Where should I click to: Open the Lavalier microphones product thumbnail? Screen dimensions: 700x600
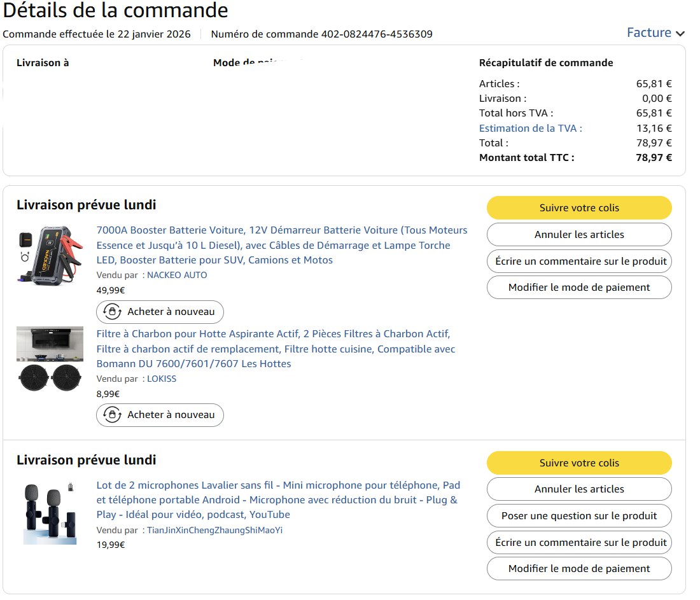pos(50,513)
